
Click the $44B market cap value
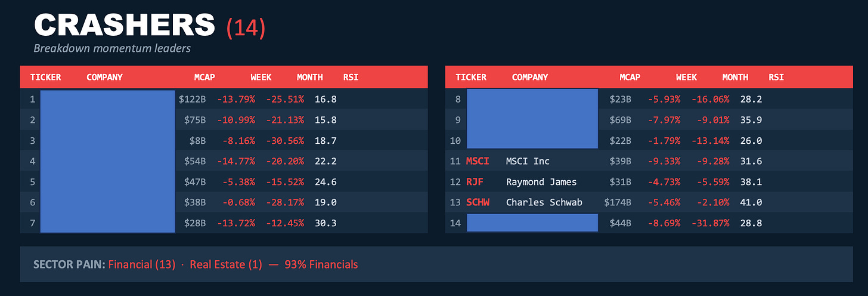[620, 223]
